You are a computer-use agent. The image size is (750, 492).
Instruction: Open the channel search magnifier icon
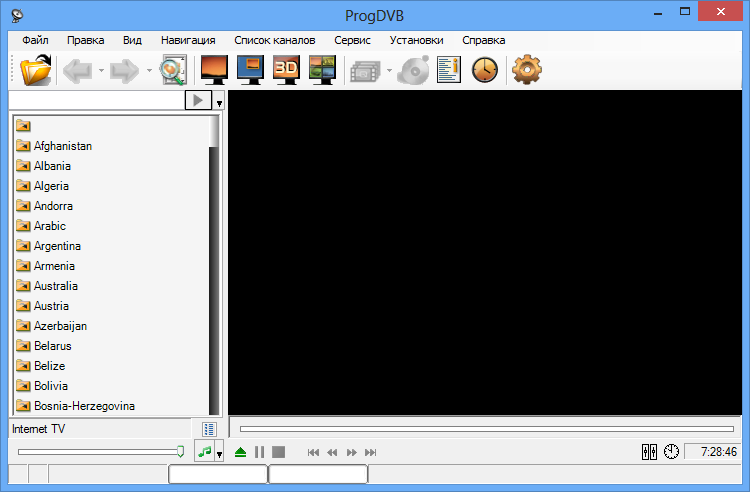pyautogui.click(x=173, y=70)
